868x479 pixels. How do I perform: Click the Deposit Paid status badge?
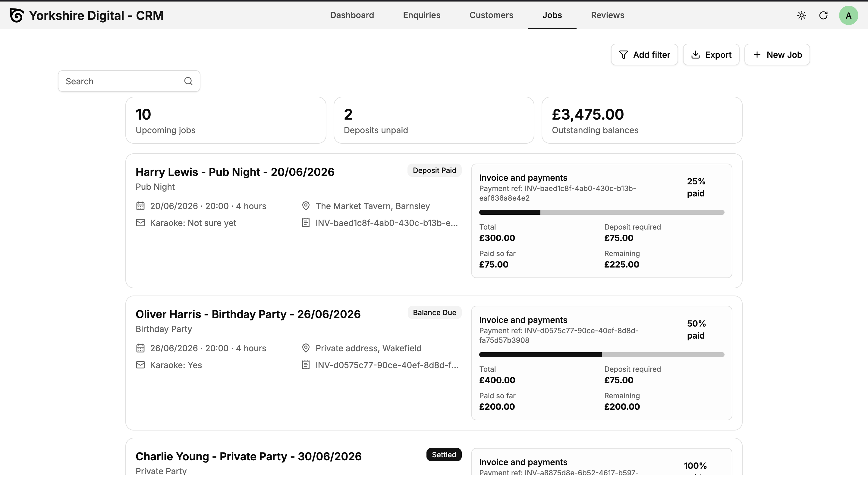(x=434, y=171)
